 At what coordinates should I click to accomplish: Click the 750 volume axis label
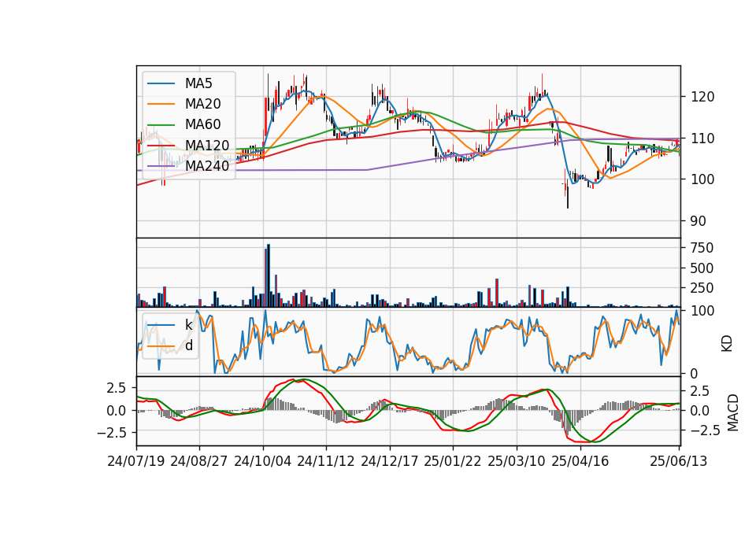pos(702,248)
